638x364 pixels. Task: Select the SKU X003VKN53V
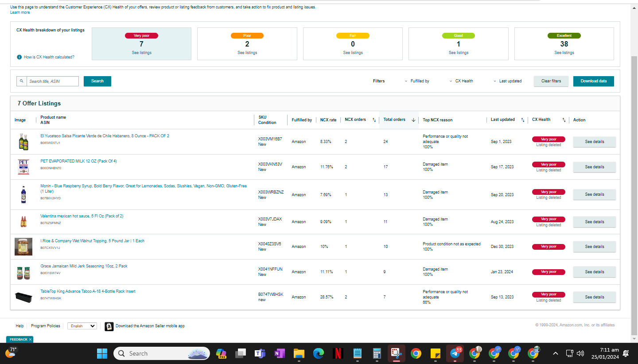[x=270, y=164]
